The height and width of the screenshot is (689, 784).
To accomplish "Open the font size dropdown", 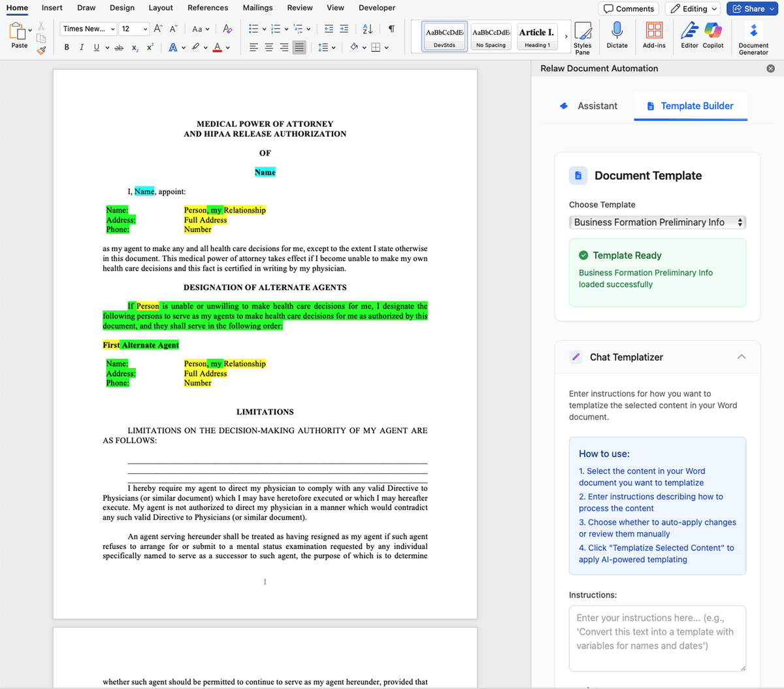I will pos(145,29).
